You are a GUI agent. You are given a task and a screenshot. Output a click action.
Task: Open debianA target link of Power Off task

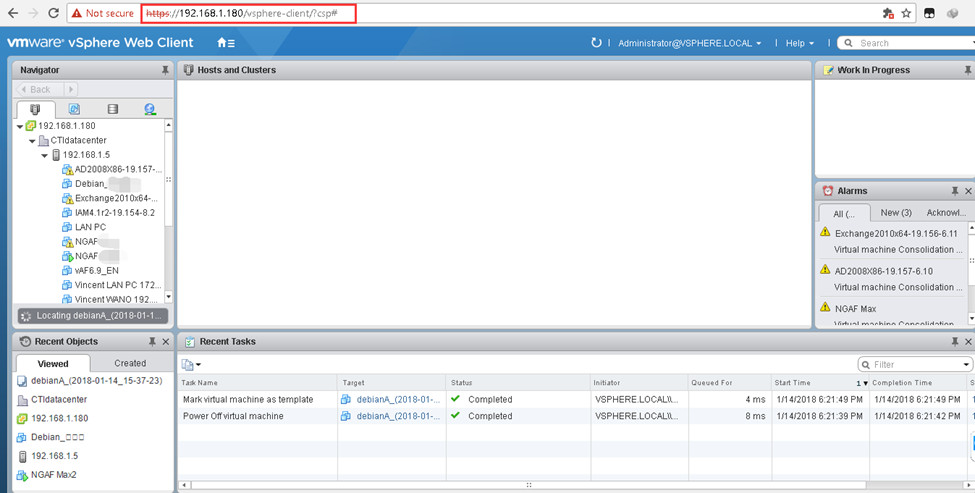point(398,416)
